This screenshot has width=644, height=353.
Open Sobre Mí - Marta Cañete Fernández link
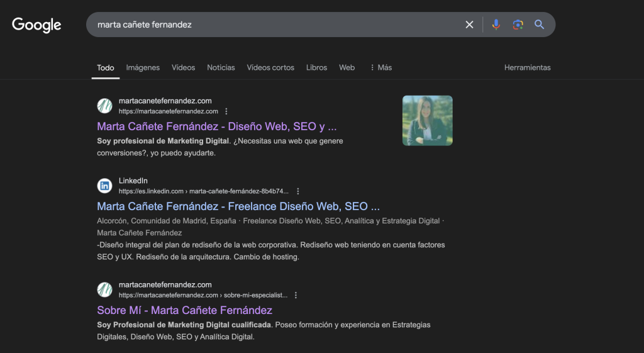184,310
